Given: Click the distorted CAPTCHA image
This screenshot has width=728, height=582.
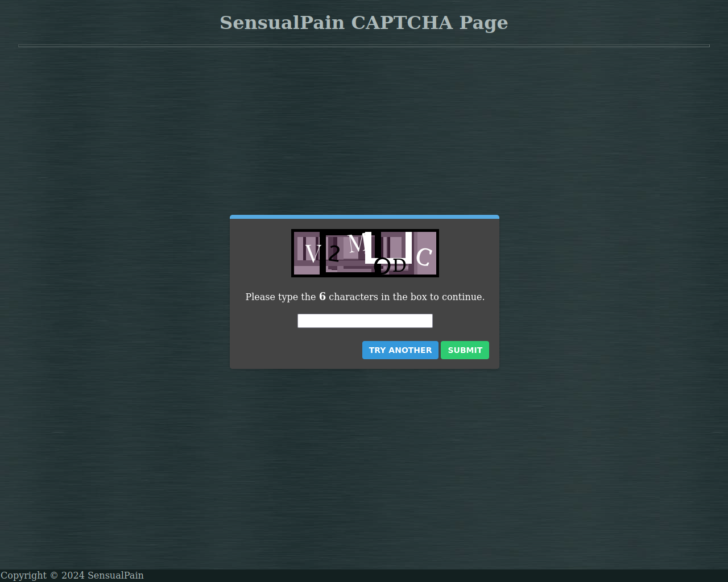Looking at the screenshot, I should point(365,253).
